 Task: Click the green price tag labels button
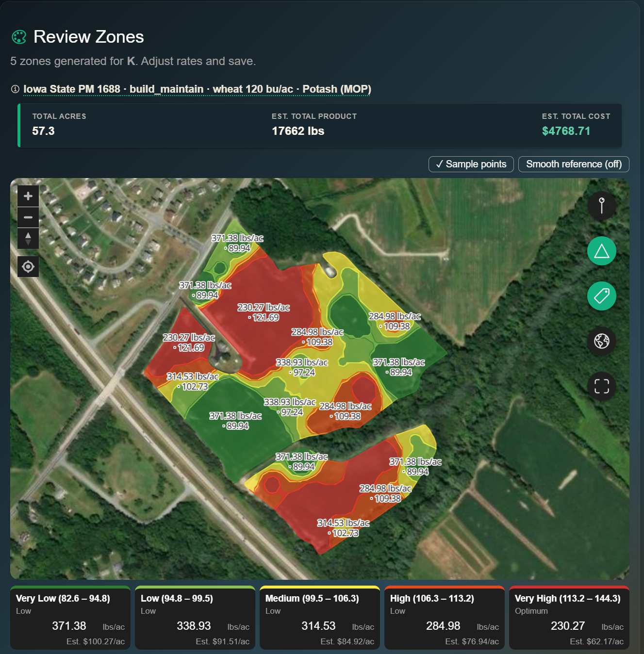[x=602, y=296]
